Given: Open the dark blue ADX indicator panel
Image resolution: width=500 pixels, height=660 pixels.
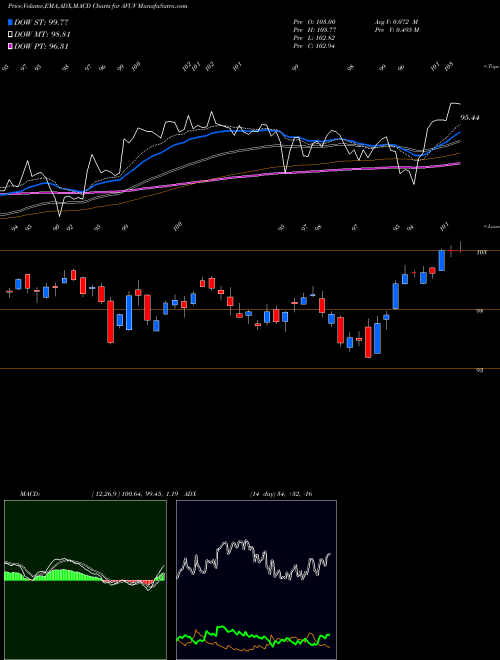Looking at the screenshot, I should click(256, 580).
